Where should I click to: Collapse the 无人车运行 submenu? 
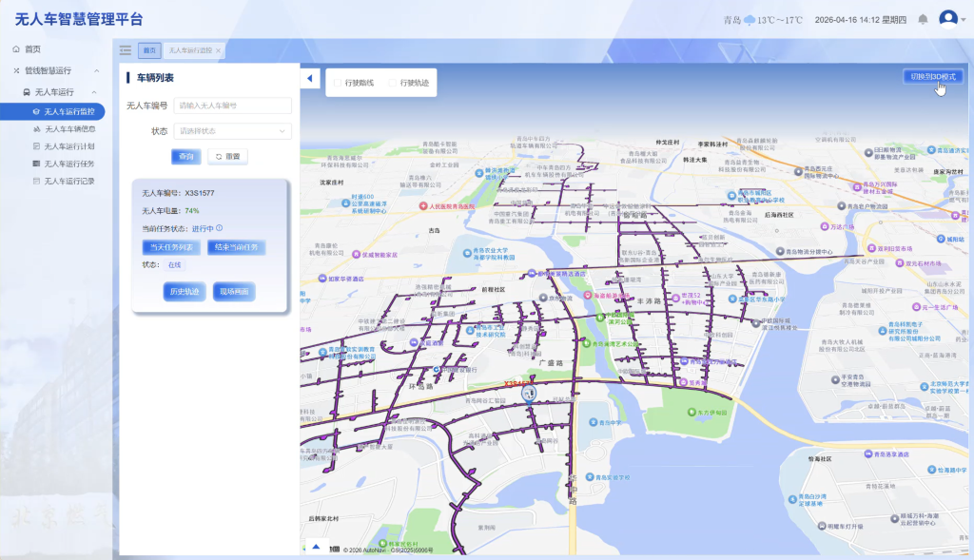coord(94,92)
